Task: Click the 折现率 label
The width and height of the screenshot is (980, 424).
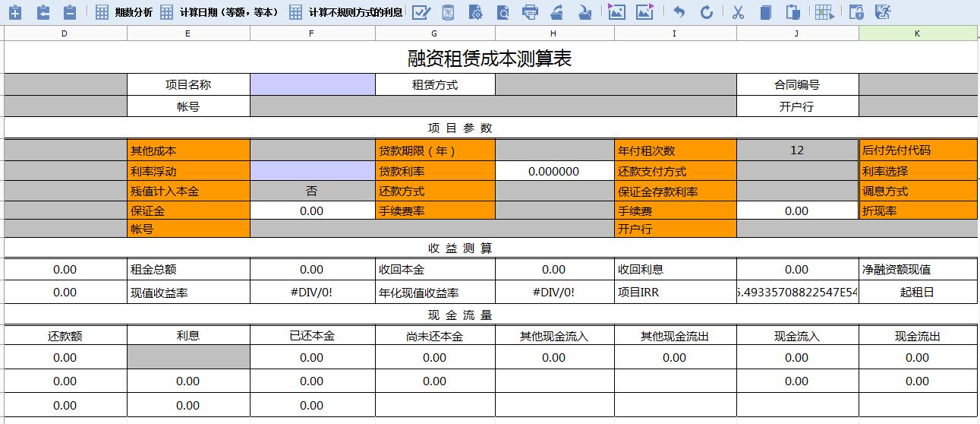Action: coord(918,210)
